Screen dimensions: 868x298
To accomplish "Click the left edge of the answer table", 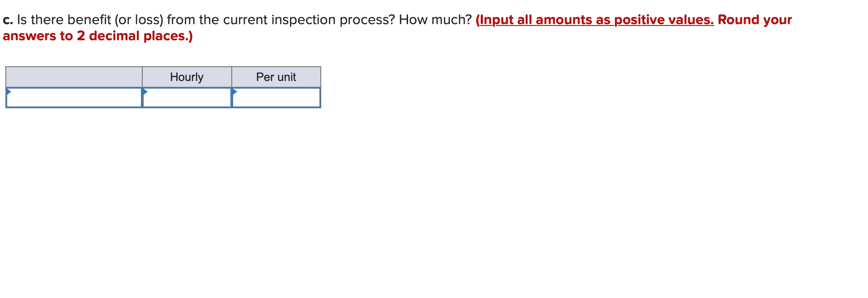I will click(x=6, y=87).
